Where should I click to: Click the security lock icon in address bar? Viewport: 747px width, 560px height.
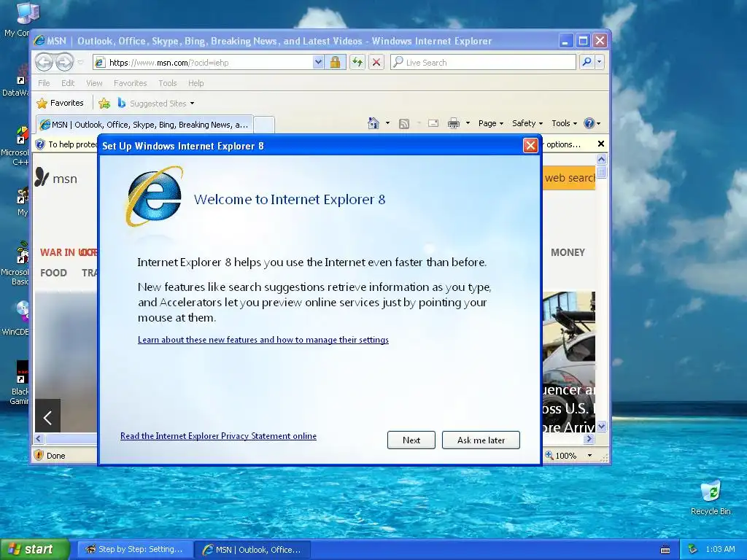(335, 62)
